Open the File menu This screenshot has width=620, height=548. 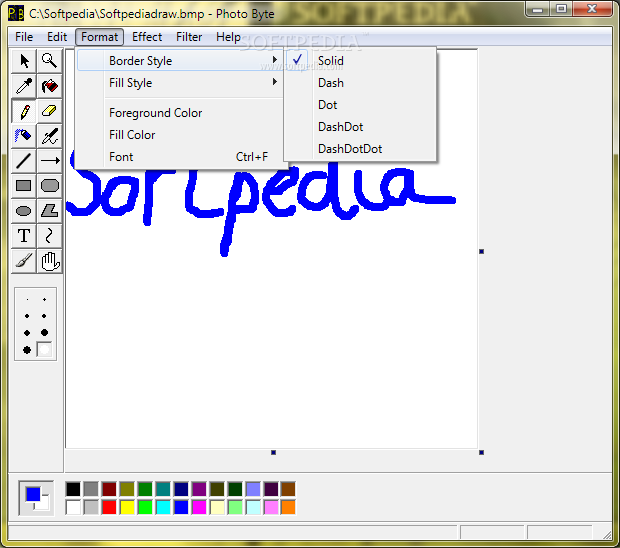click(24, 37)
